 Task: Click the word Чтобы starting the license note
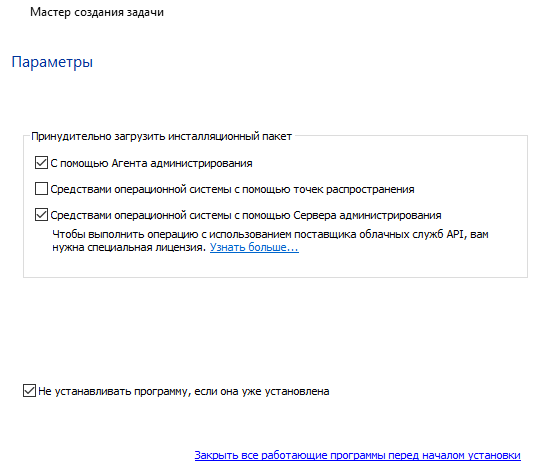(x=68, y=234)
